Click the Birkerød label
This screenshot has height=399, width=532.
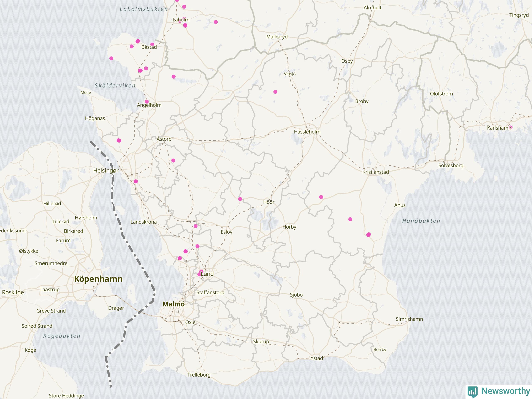point(73,231)
